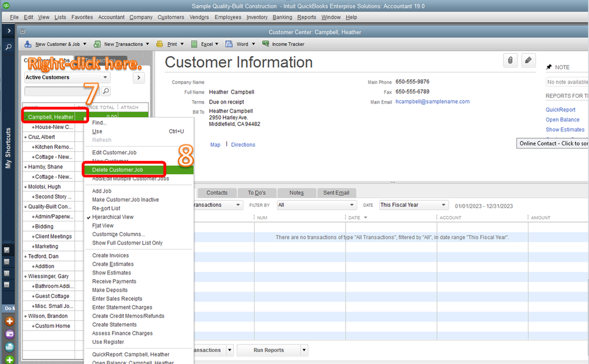Sort transactions by DATE column header
The width and height of the screenshot is (589, 364).
tap(354, 218)
